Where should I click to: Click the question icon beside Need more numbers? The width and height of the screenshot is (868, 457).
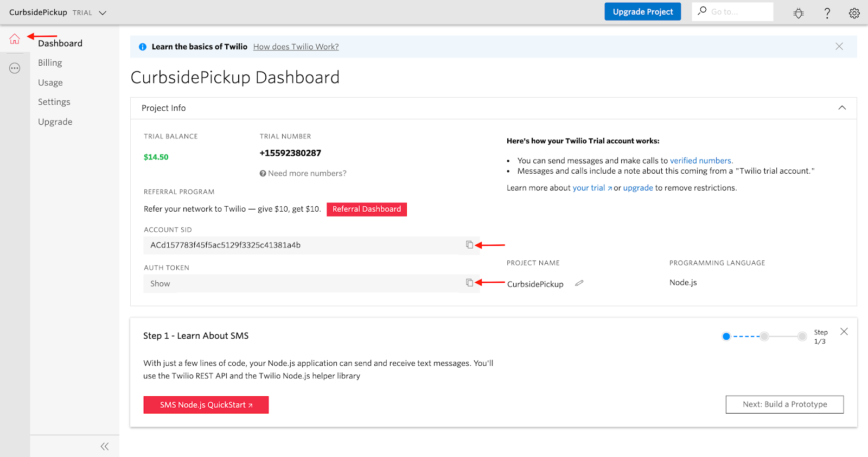click(x=263, y=174)
